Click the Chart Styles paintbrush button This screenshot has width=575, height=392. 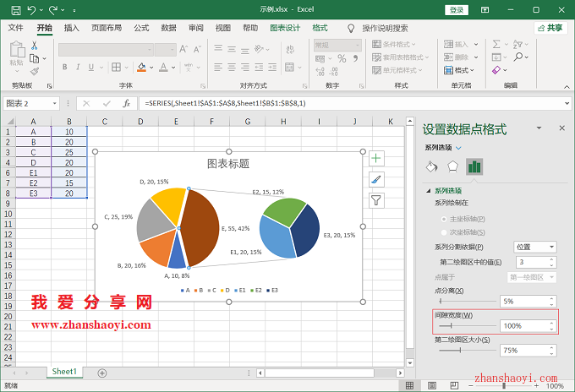376,179
